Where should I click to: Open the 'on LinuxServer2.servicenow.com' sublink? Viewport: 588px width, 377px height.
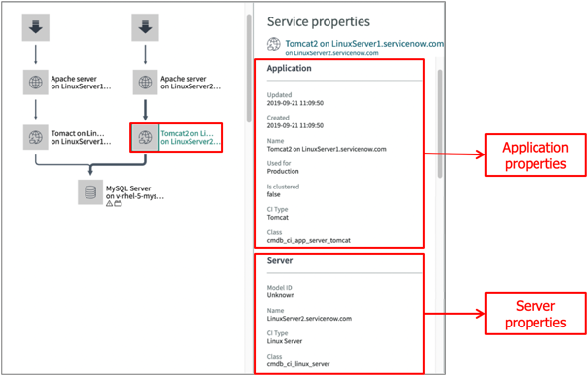click(331, 53)
